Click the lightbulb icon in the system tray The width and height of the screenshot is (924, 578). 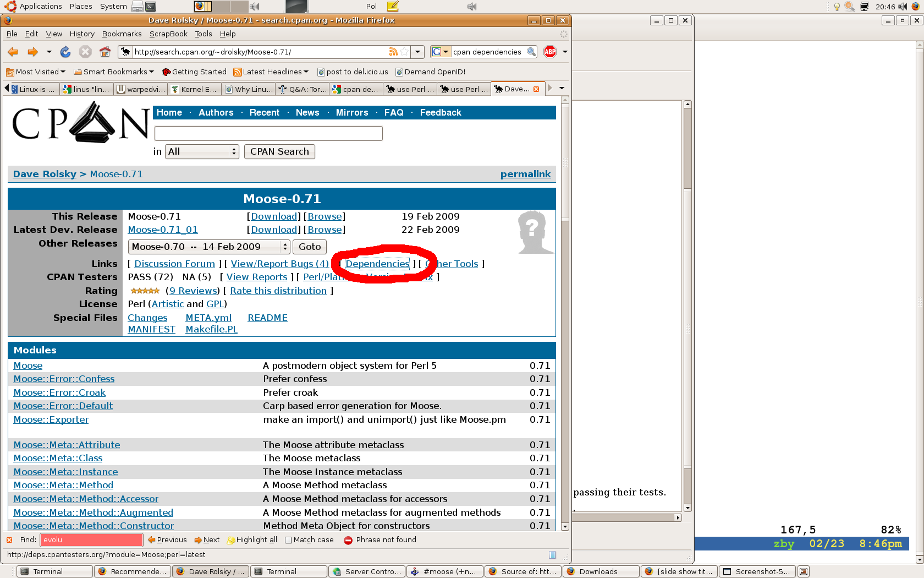click(x=837, y=7)
